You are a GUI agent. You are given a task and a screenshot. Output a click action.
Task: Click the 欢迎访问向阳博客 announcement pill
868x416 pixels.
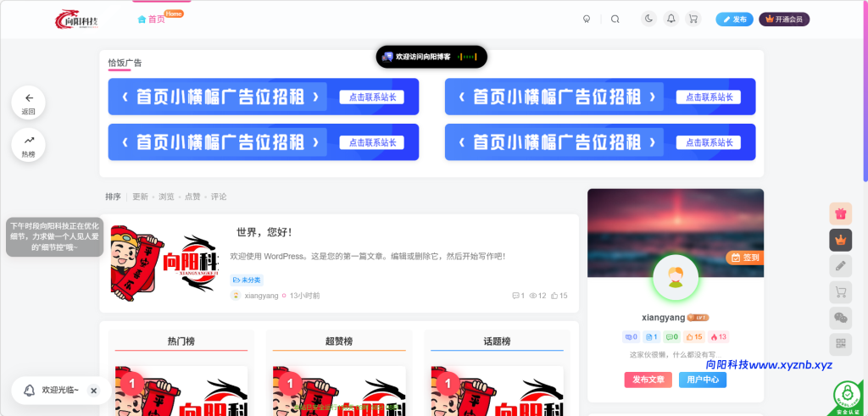tap(431, 57)
